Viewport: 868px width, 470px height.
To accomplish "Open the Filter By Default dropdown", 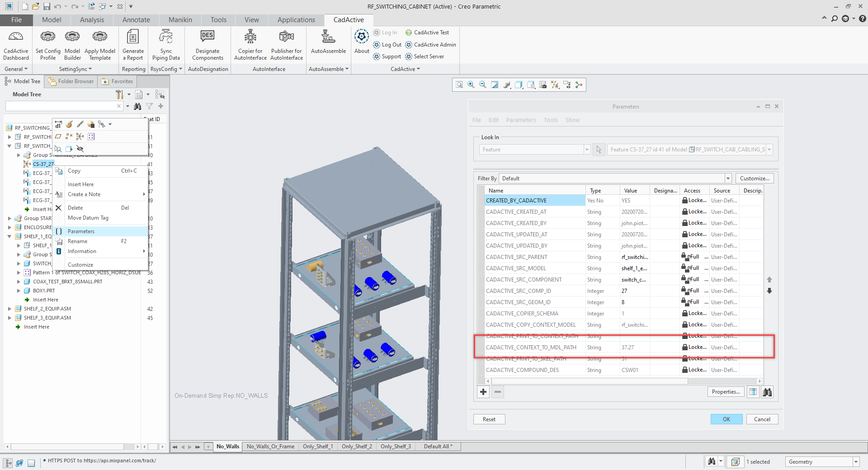I will coord(728,179).
